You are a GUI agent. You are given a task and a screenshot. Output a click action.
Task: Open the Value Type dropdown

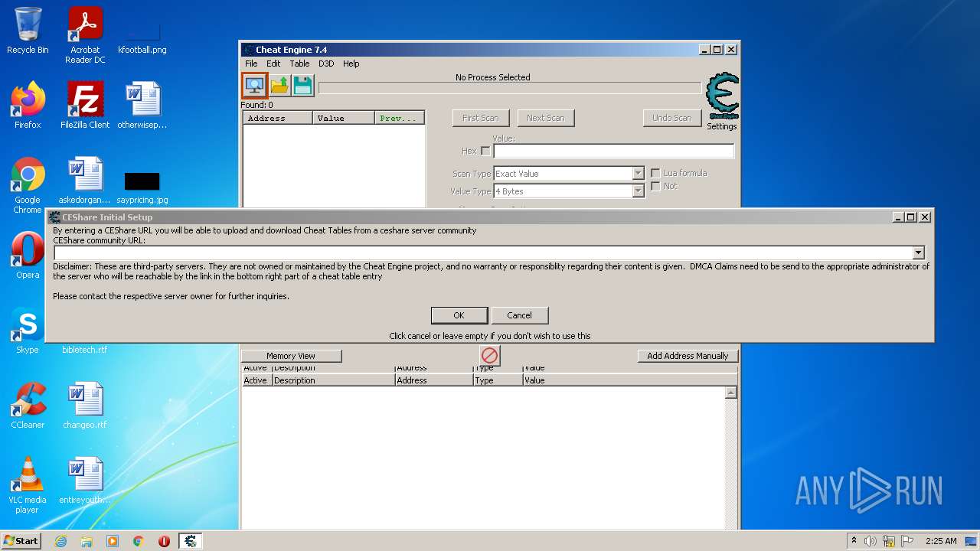coord(569,191)
